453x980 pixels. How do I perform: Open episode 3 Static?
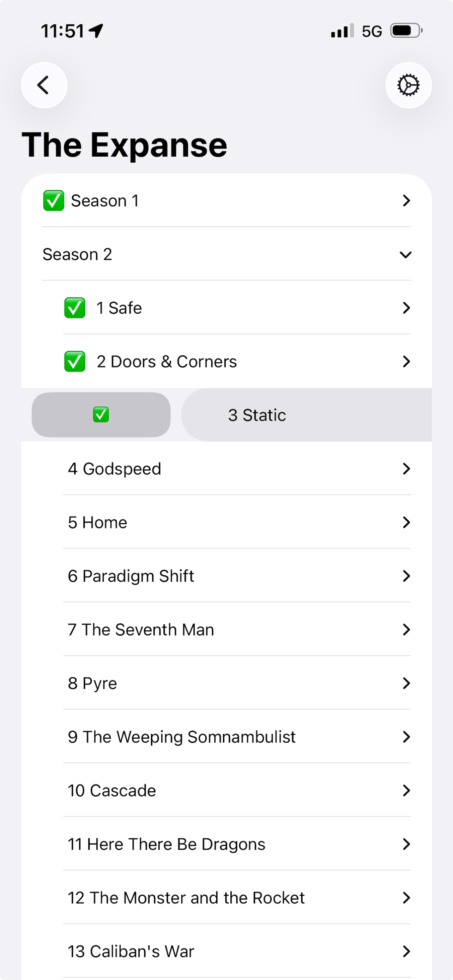pos(257,415)
